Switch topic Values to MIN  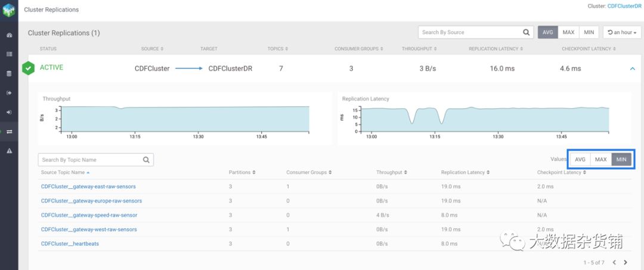(x=621, y=159)
